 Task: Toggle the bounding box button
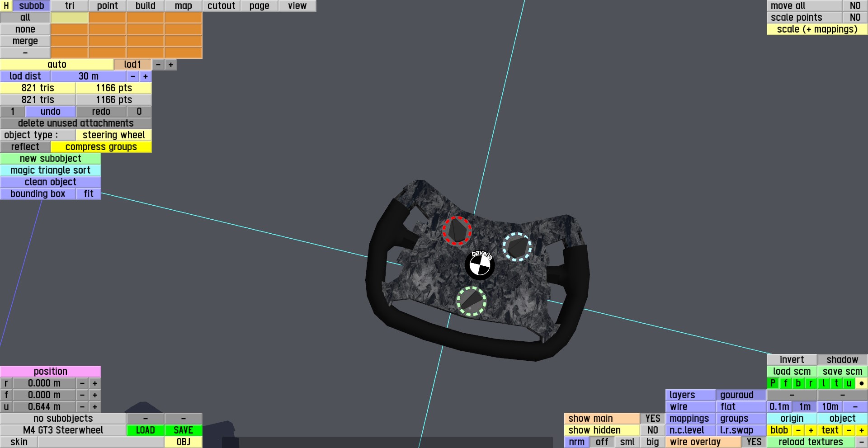[38, 194]
